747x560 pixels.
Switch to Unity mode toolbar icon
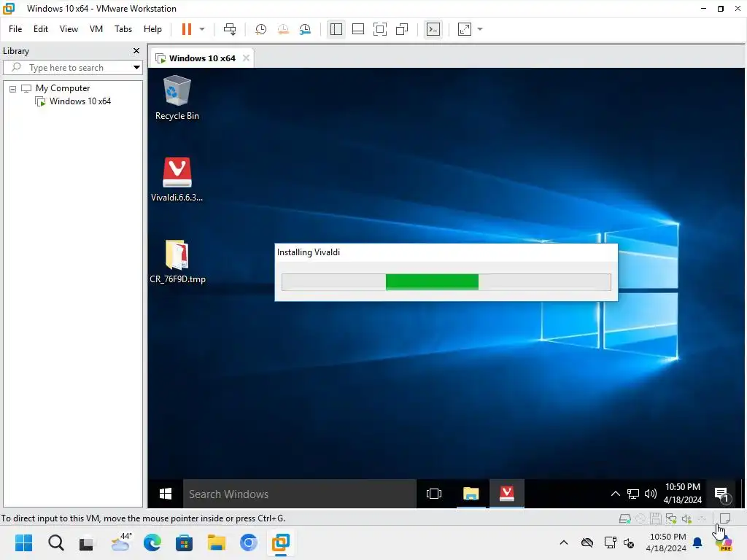click(x=402, y=29)
